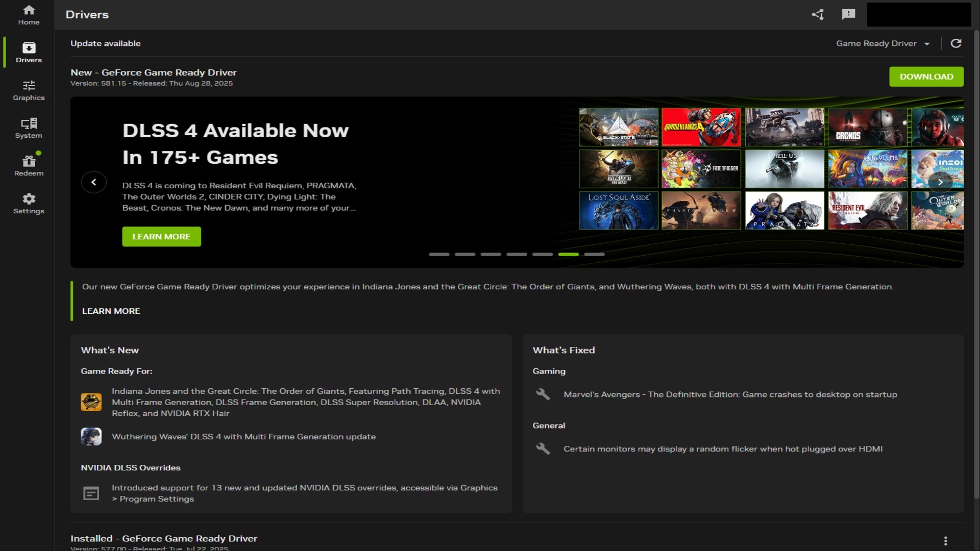The width and height of the screenshot is (980, 551).
Task: Click 'Certain monitors may display' fix text
Action: [723, 449]
